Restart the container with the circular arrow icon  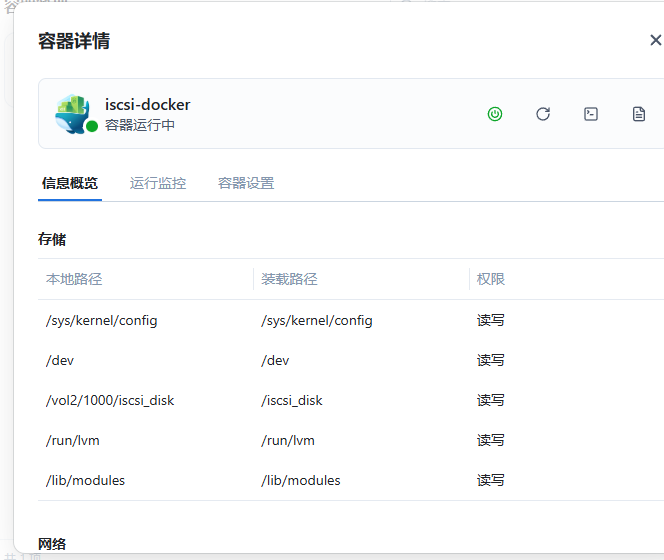(x=543, y=114)
